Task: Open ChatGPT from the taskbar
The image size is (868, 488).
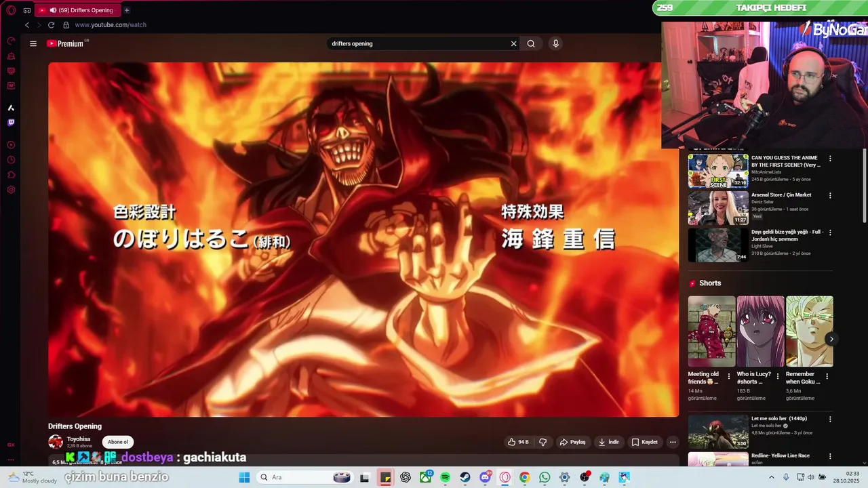Action: point(406,477)
